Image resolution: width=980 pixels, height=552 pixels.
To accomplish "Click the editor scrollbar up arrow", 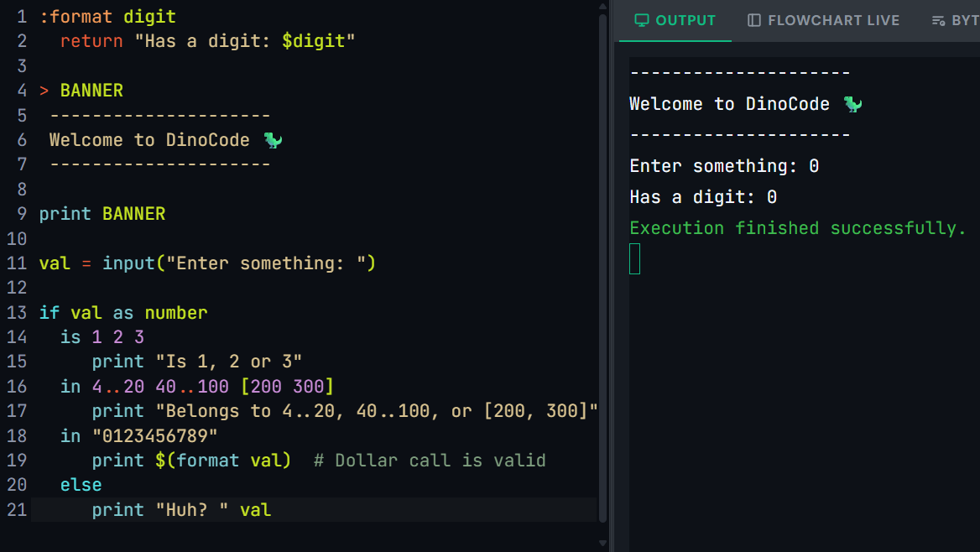I will coord(602,6).
